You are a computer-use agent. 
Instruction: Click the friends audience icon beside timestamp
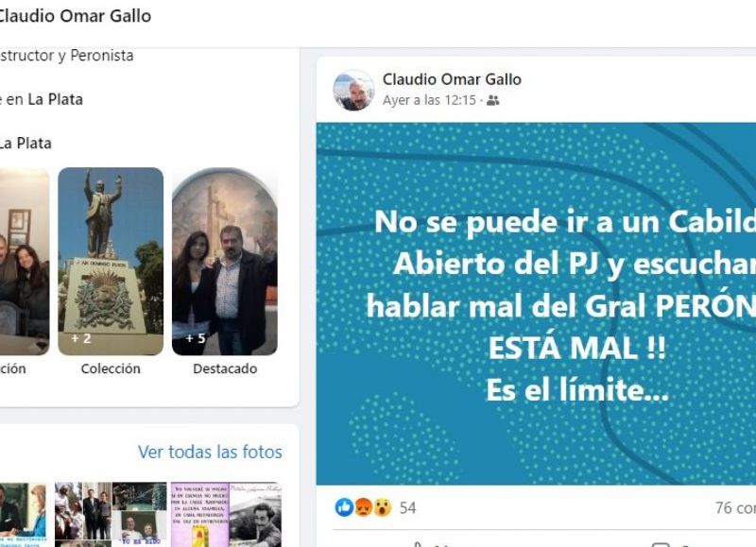tap(492, 100)
